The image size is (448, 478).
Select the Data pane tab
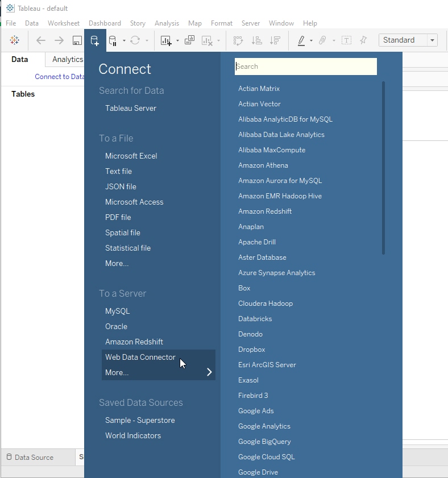click(20, 59)
